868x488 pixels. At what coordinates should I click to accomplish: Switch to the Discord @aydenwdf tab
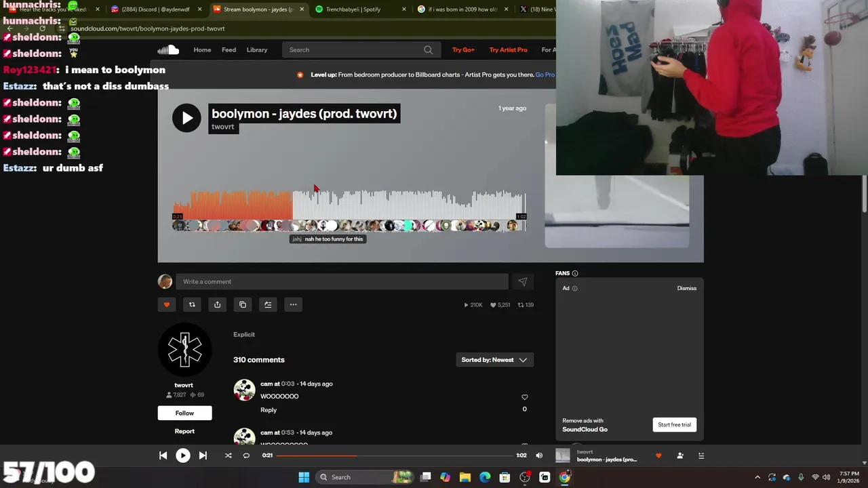pos(155,9)
